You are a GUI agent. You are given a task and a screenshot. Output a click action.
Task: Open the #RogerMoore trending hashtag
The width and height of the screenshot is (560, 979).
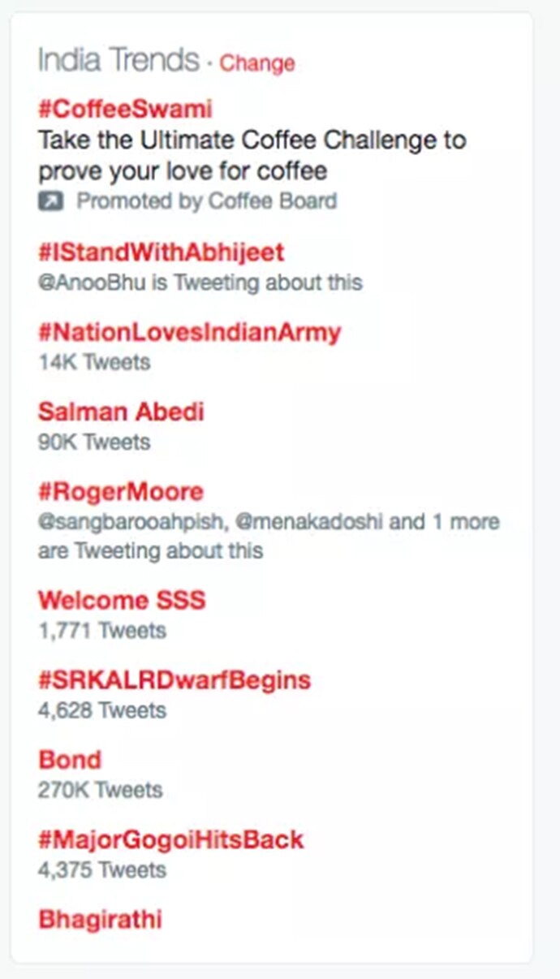pos(120,492)
